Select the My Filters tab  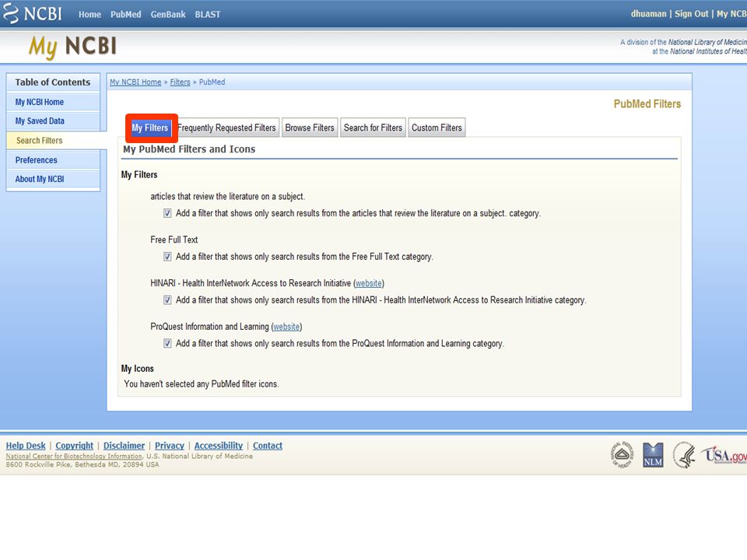[x=150, y=128]
